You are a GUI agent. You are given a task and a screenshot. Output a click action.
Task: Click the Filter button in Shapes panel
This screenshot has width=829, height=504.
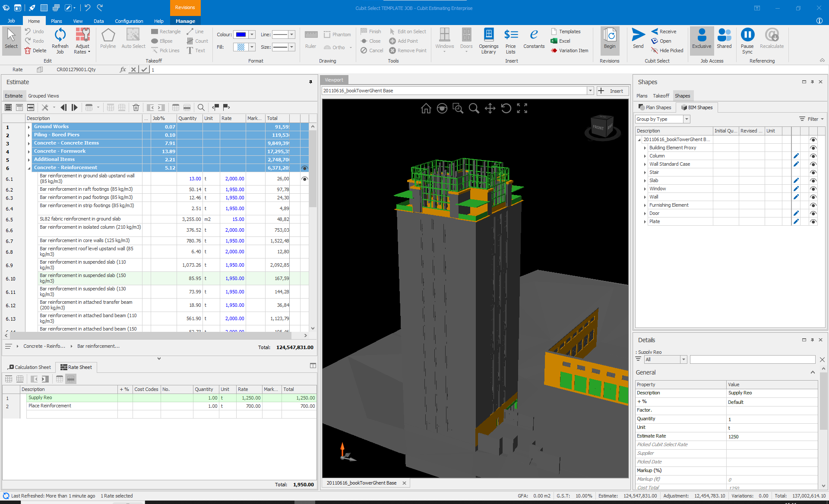812,119
